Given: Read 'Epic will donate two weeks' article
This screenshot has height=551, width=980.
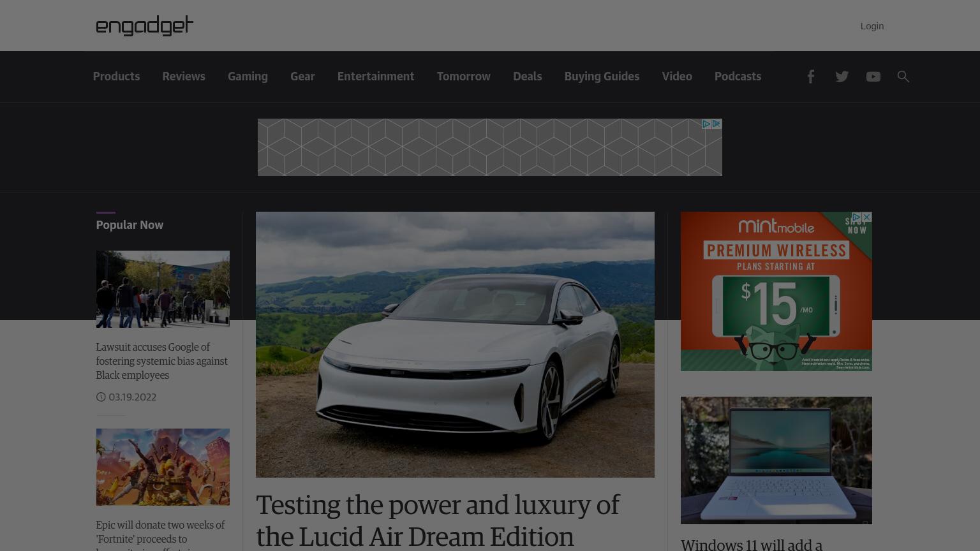Looking at the screenshot, I should point(160,534).
